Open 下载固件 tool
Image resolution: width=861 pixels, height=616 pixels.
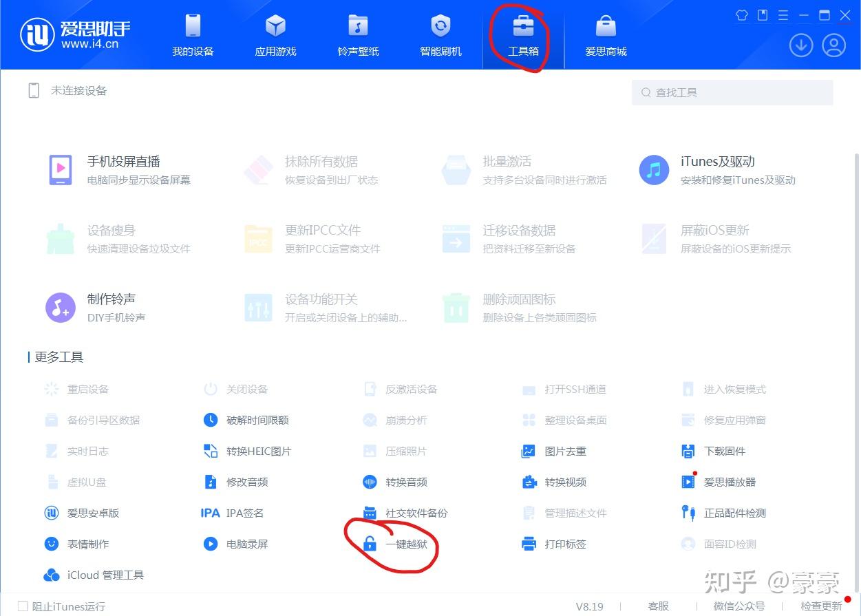pos(713,451)
